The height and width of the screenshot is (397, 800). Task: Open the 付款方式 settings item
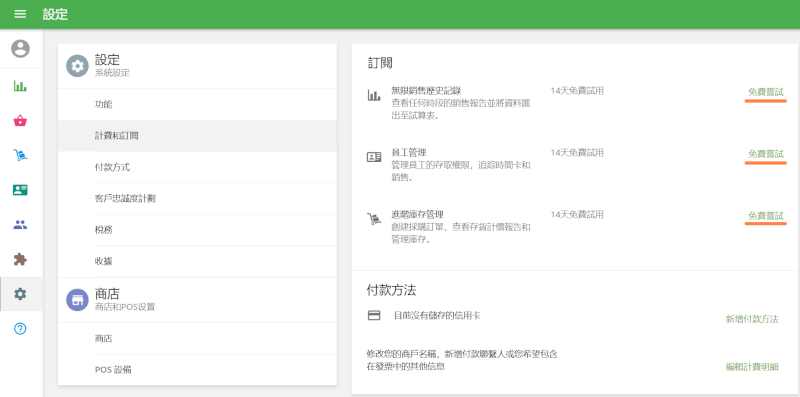[x=197, y=167]
